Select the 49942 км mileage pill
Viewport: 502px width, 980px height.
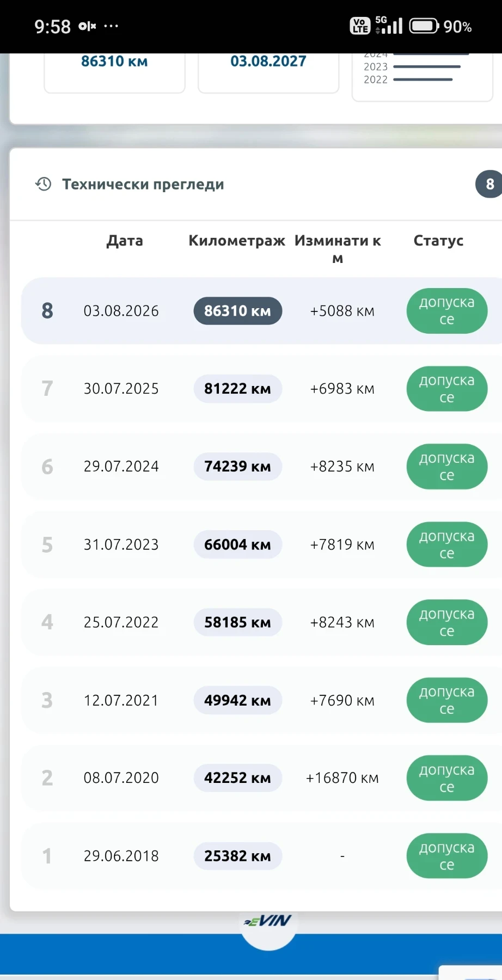click(238, 700)
